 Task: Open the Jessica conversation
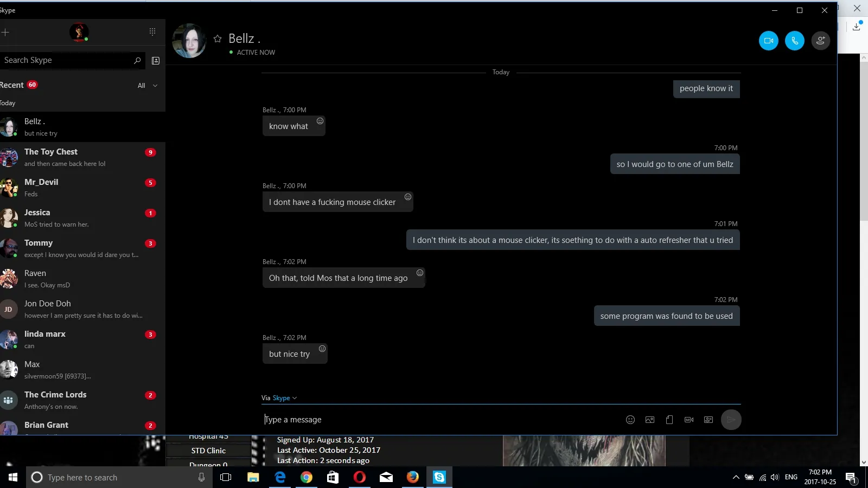(82, 218)
